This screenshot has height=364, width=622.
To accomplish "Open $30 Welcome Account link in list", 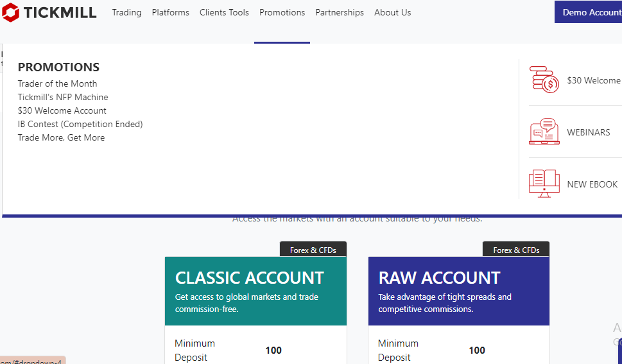I will [62, 111].
